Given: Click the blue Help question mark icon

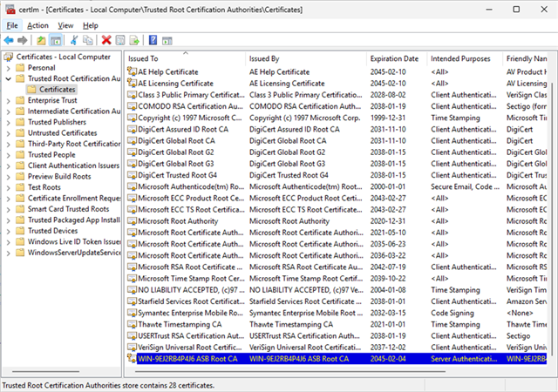Looking at the screenshot, I should [x=153, y=40].
